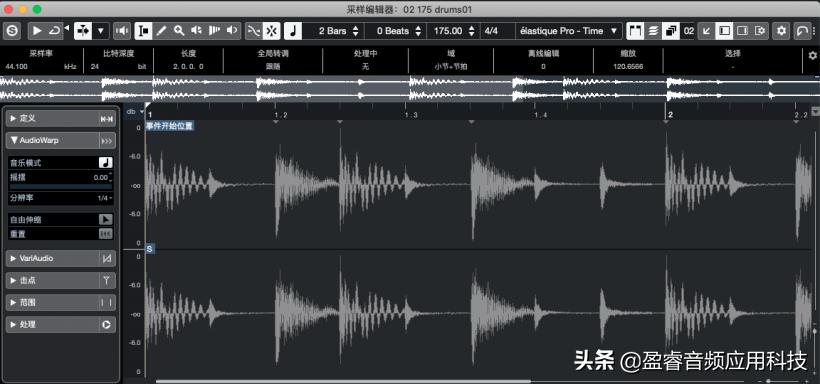The width and height of the screenshot is (820, 384).
Task: Click the diagonal arrow open-in-window icon
Action: (707, 31)
